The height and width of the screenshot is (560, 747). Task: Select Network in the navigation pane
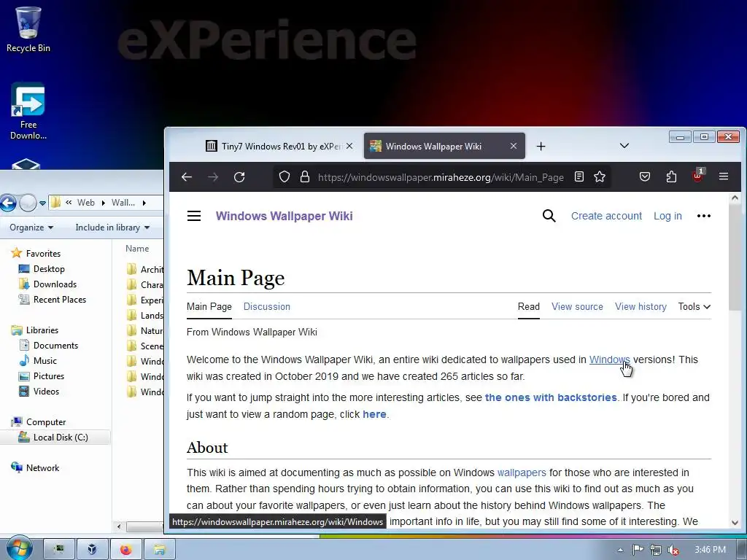42,468
